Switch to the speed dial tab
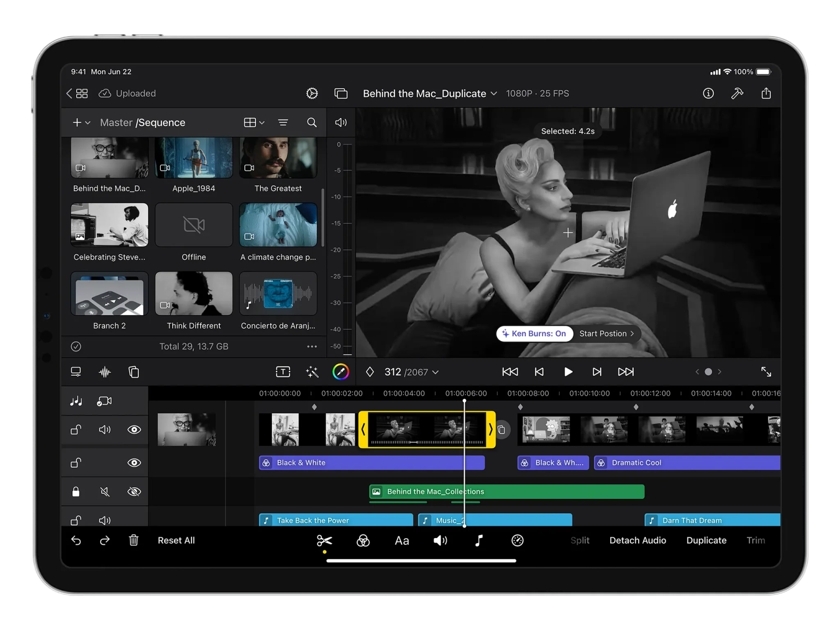Screen dimensions: 840x630 click(517, 541)
